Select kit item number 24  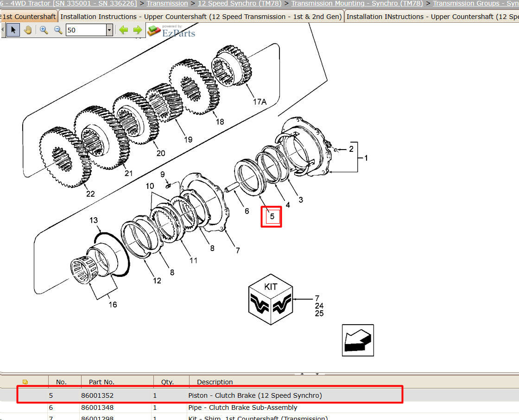pyautogui.click(x=319, y=306)
